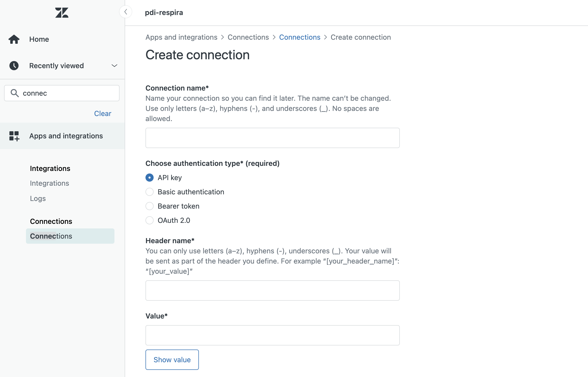Image resolution: width=588 pixels, height=377 pixels.
Task: Select the API key radio button
Action: [150, 177]
